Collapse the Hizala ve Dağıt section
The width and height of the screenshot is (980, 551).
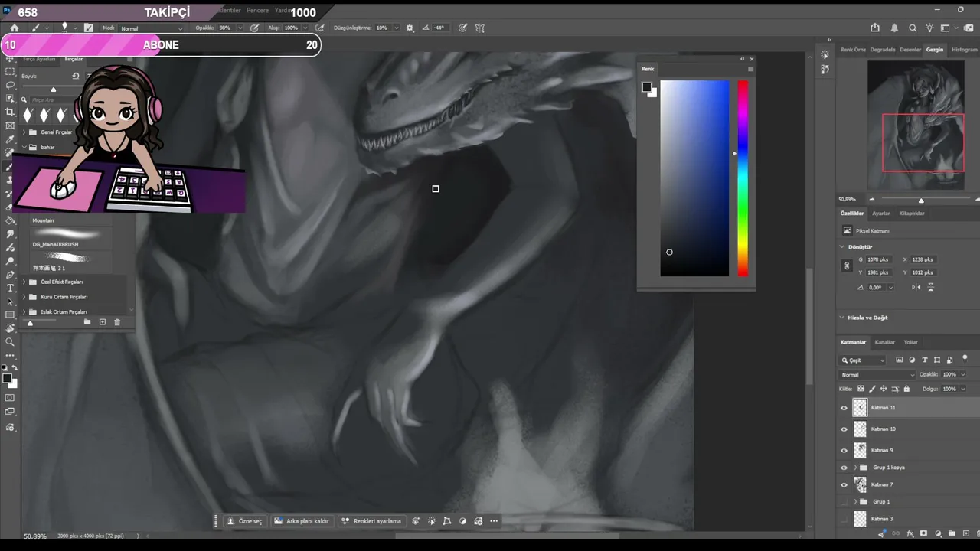point(842,318)
